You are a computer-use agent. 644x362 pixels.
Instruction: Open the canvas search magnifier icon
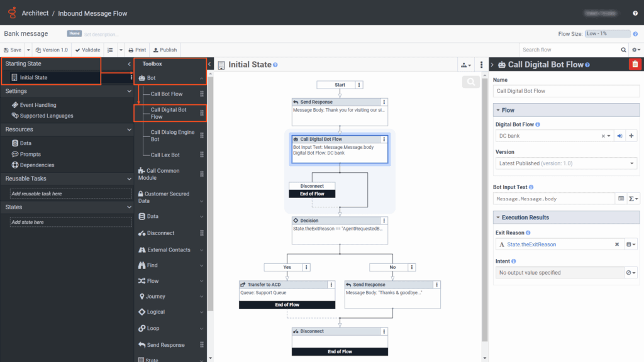click(x=470, y=82)
